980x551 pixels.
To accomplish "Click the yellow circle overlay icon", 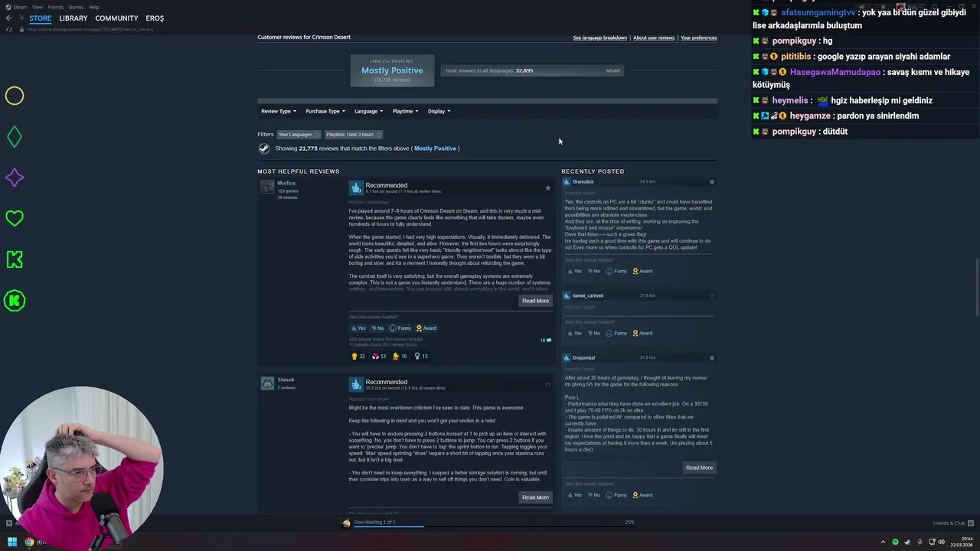I will pos(15,96).
